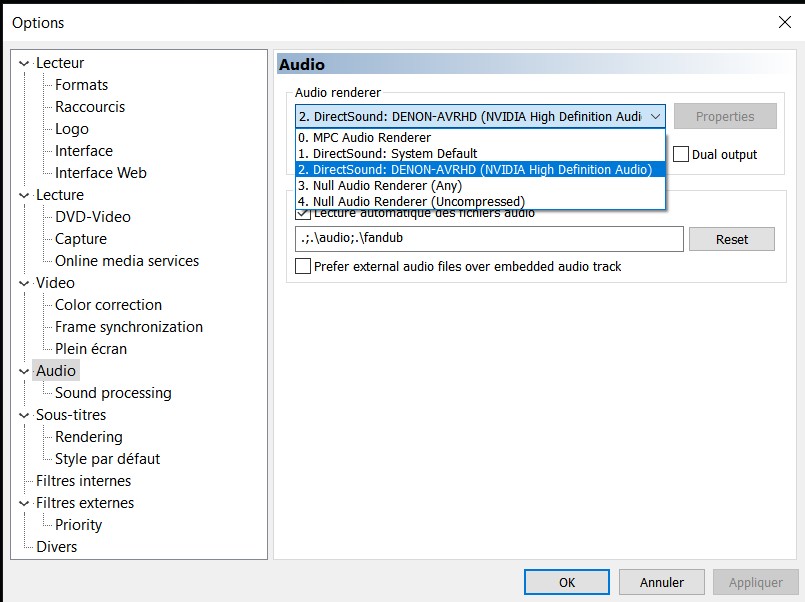805x602 pixels.
Task: Click the Properties button
Action: 725,116
